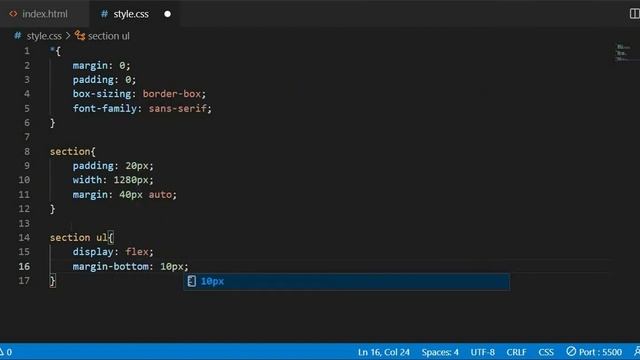The image size is (640, 360).
Task: Open the split editor layout icon
Action: click(x=634, y=14)
